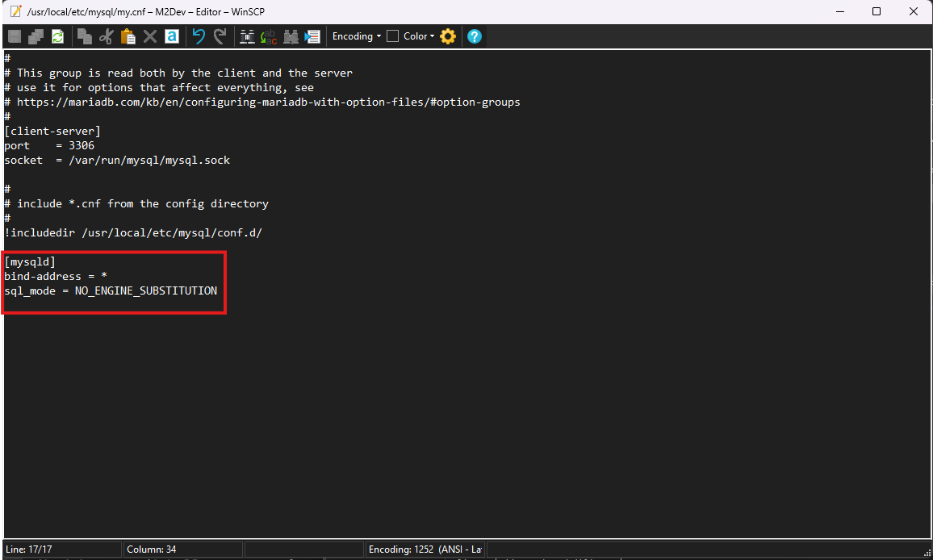
Task: Expand the Color dropdown menu
Action: tap(420, 36)
